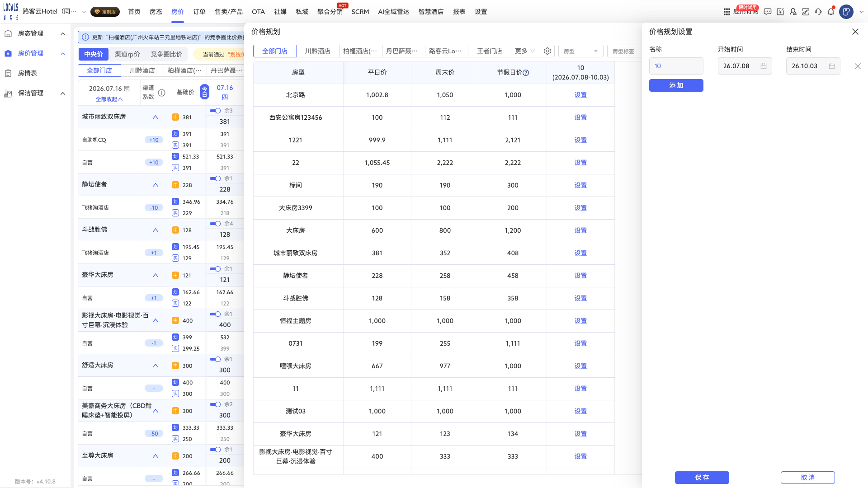Open the 房型 filter dropdown
The image size is (868, 488).
tap(581, 51)
